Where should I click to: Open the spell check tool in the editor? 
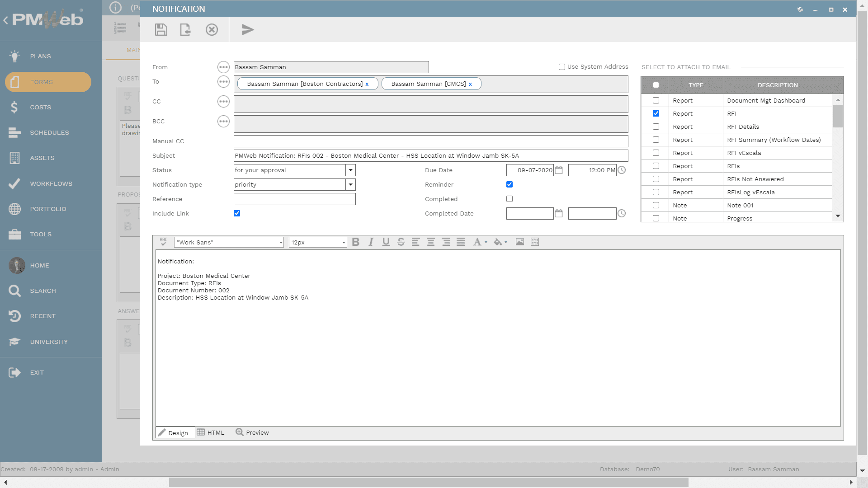point(163,242)
